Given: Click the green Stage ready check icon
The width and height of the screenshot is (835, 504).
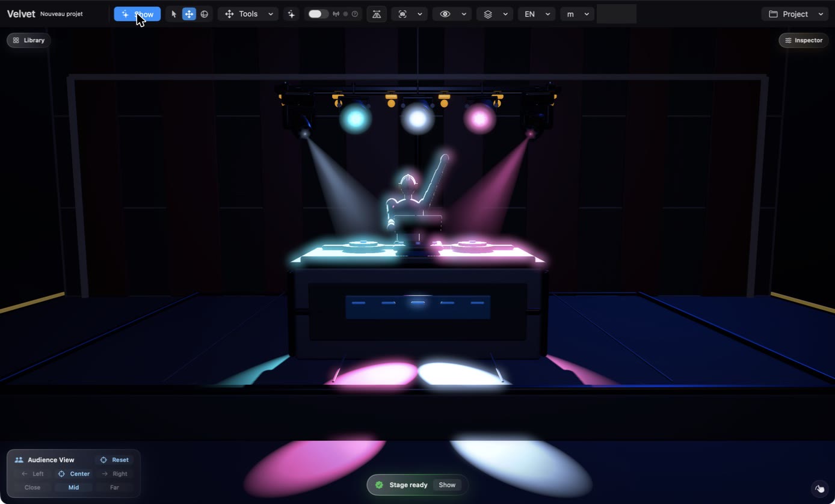Looking at the screenshot, I should click(x=379, y=485).
